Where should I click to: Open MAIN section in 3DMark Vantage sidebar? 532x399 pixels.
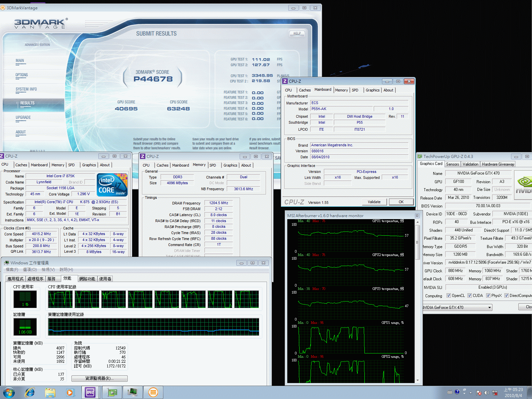click(20, 61)
